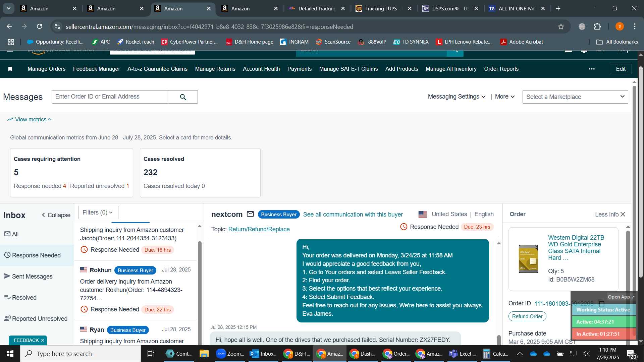Go to Account Health
This screenshot has height=362, width=644.
click(x=261, y=69)
